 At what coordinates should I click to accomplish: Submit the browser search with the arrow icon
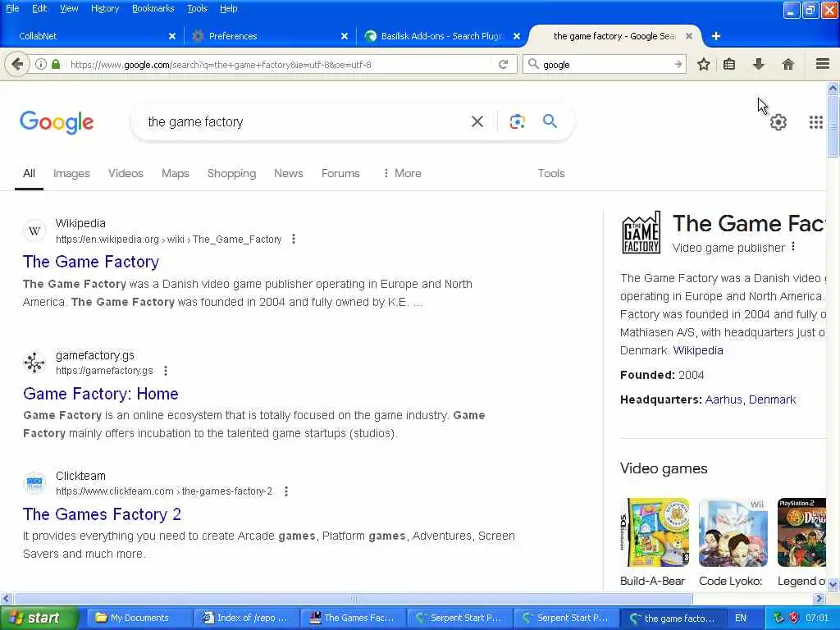[678, 64]
